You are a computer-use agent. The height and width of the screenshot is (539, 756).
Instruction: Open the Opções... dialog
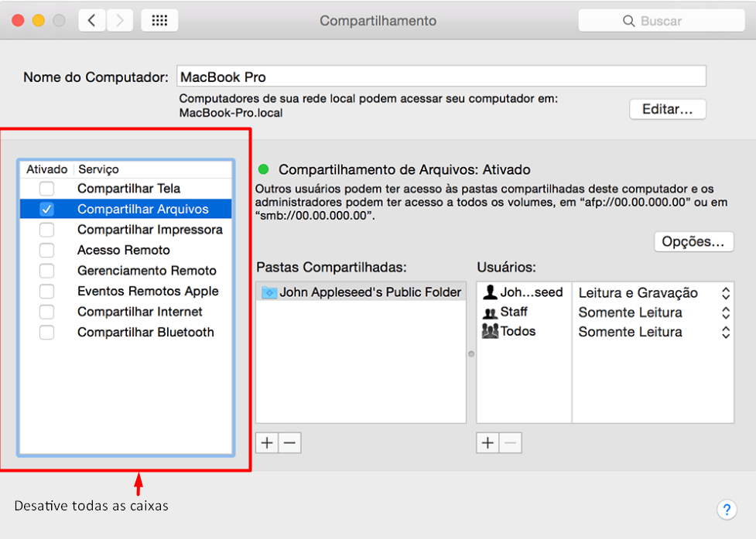tap(694, 241)
